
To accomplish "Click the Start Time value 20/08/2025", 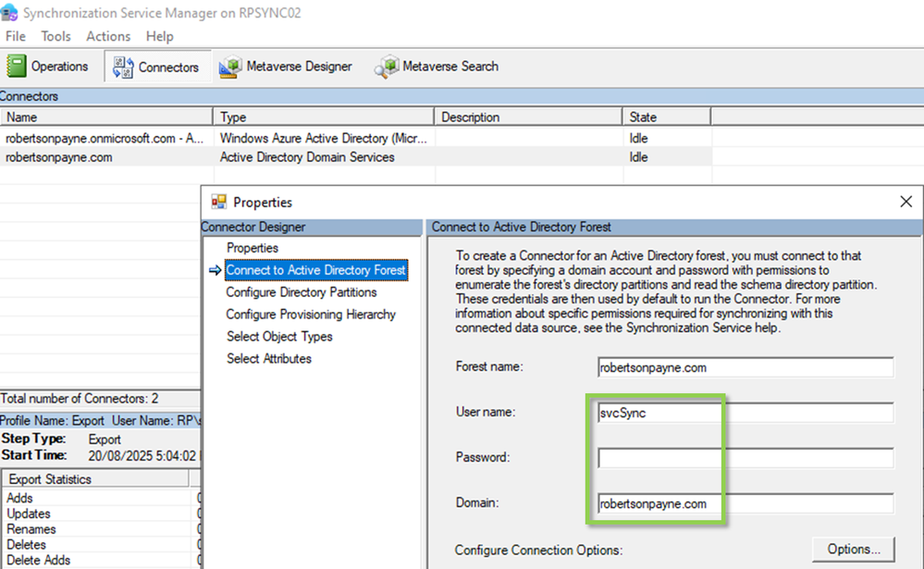I will (x=142, y=456).
